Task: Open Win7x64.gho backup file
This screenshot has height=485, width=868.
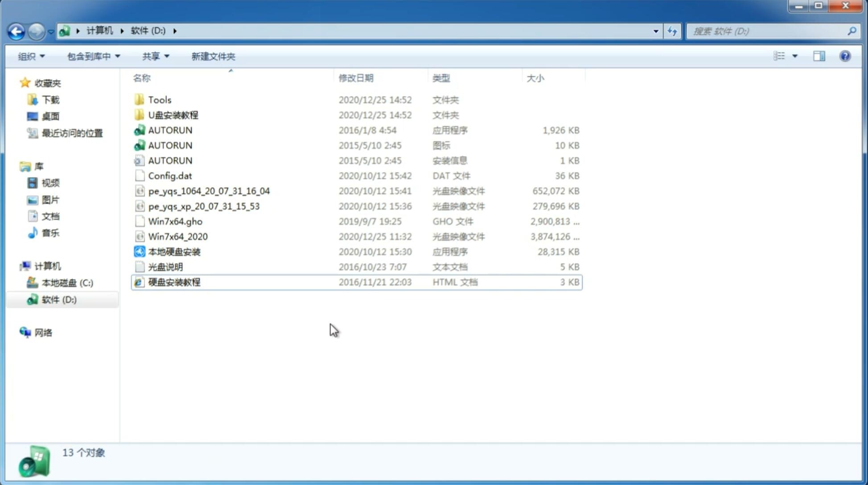Action: [176, 221]
